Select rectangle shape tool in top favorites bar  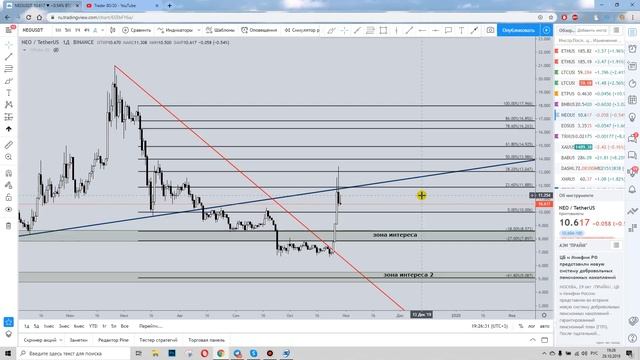pyautogui.click(x=383, y=30)
